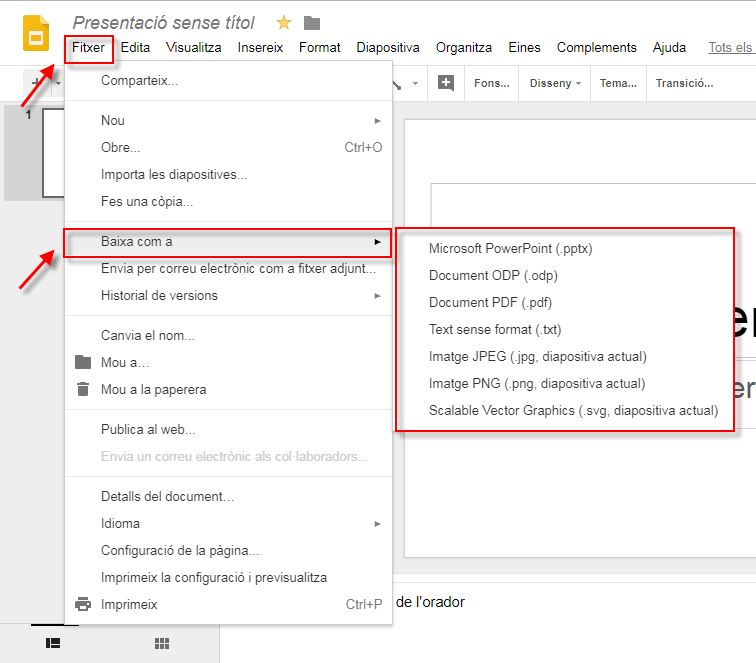Choose Fes una còpia...
This screenshot has width=756, height=663.
tap(228, 202)
